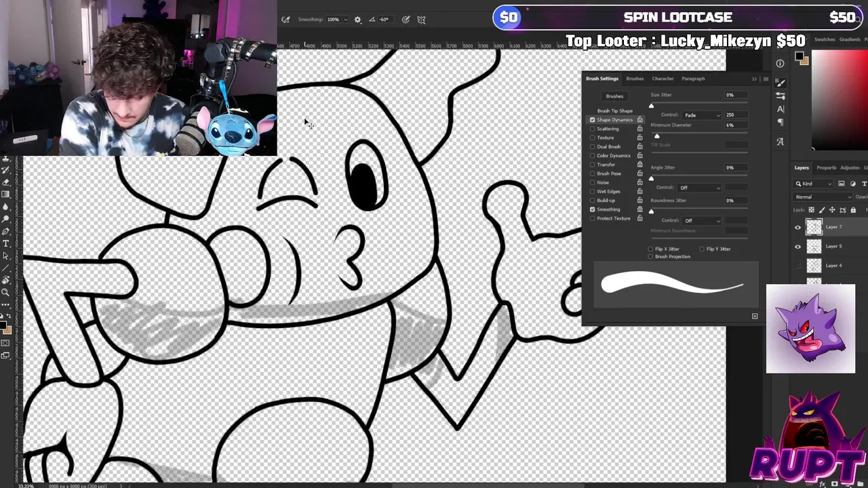Switch to Swatches tab

824,40
